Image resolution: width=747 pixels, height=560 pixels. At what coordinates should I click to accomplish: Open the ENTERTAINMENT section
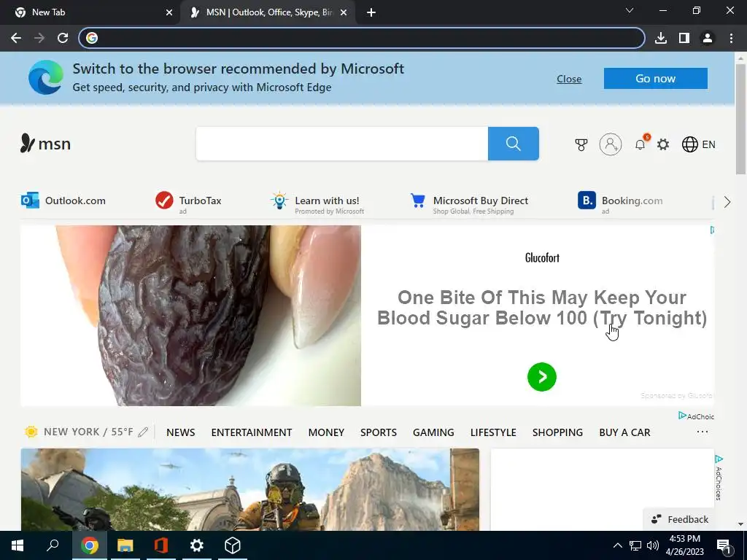252,432
